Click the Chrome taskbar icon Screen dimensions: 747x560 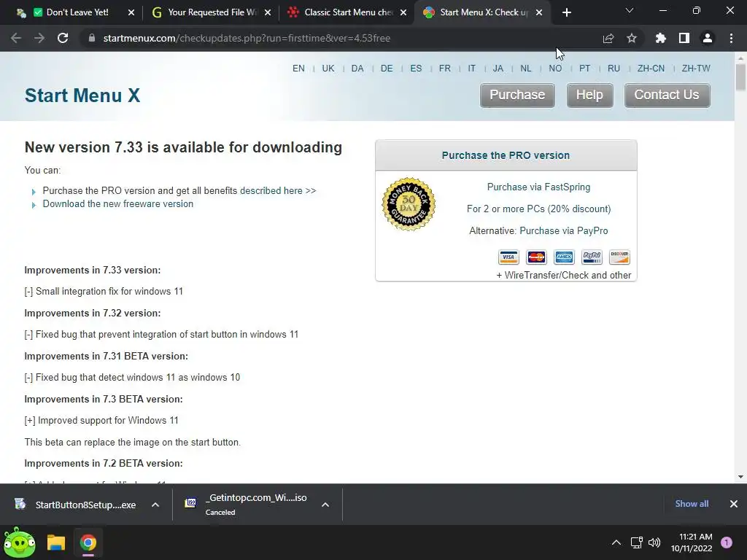(88, 542)
